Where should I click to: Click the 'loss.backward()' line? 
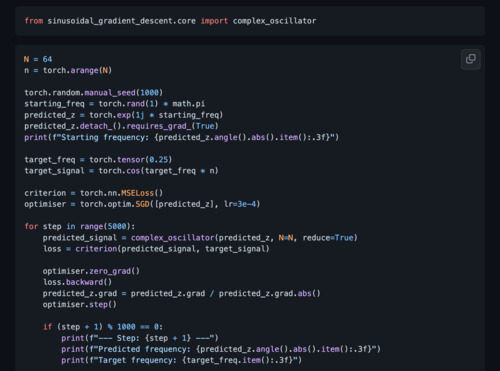77,282
